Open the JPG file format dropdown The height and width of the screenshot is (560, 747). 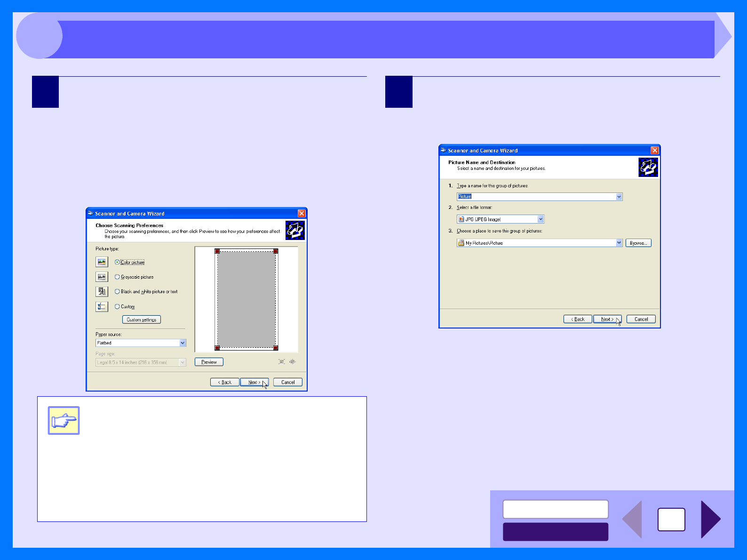click(540, 219)
